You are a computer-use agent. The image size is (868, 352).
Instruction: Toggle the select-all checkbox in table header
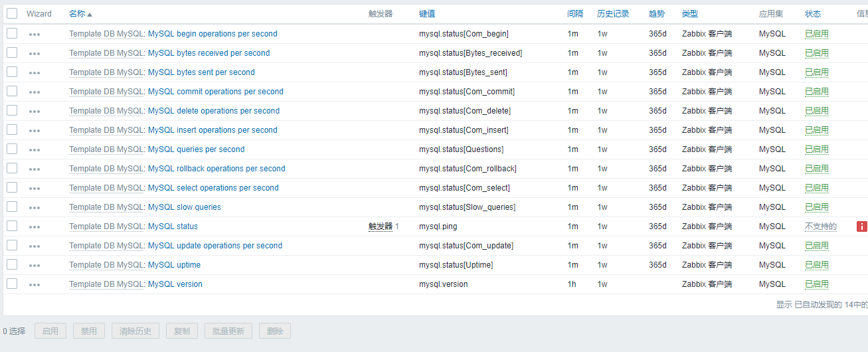pos(12,13)
